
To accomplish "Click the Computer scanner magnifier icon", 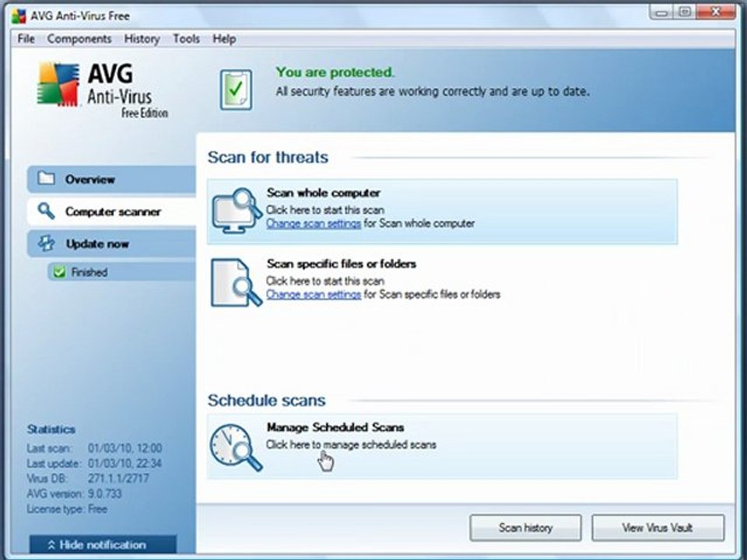I will (46, 211).
